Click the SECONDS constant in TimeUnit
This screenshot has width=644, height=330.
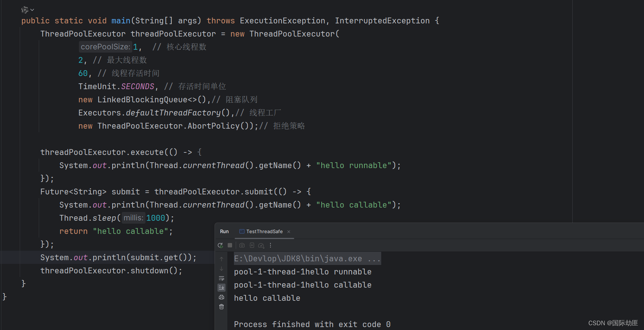tap(138, 87)
